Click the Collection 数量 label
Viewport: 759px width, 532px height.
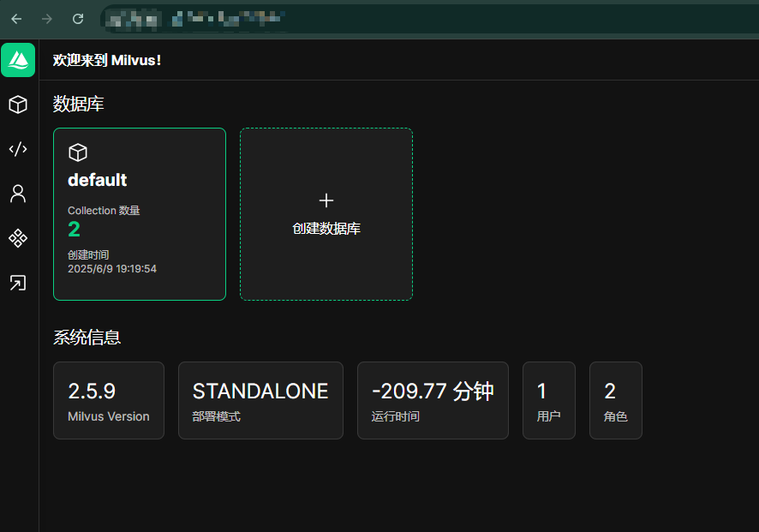[104, 211]
